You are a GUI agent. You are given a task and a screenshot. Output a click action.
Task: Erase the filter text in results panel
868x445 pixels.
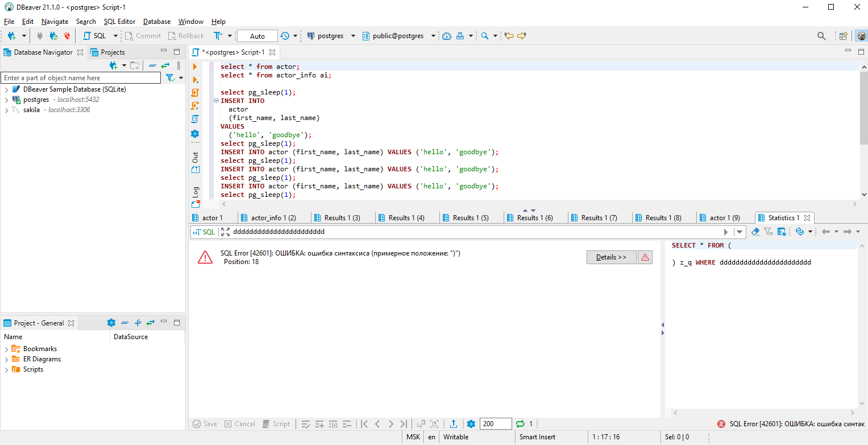[x=755, y=231]
